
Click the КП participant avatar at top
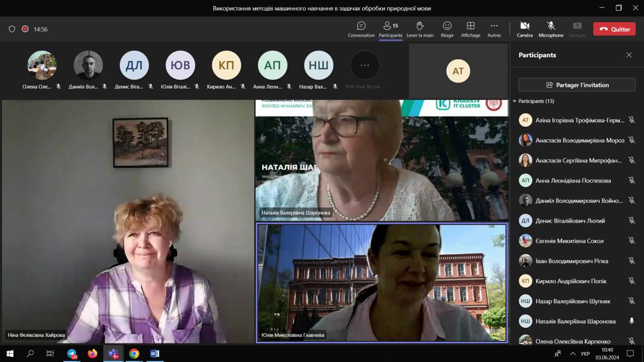226,65
